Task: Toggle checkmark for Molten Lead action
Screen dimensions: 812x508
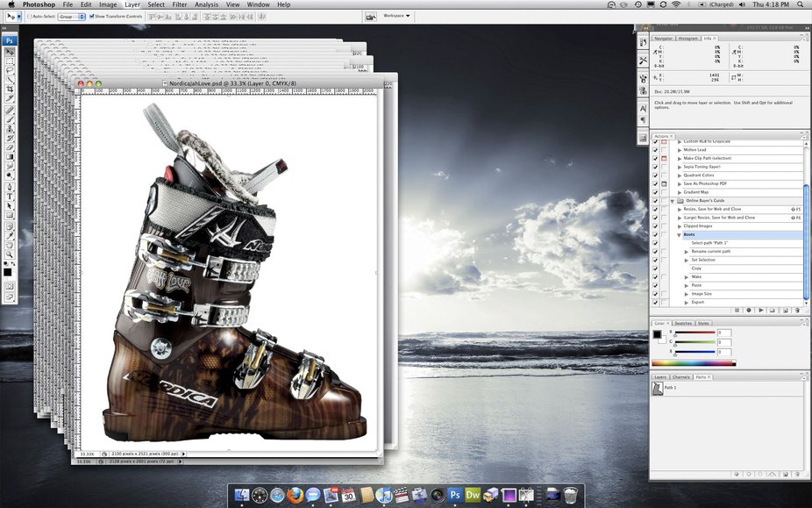Action: click(655, 150)
